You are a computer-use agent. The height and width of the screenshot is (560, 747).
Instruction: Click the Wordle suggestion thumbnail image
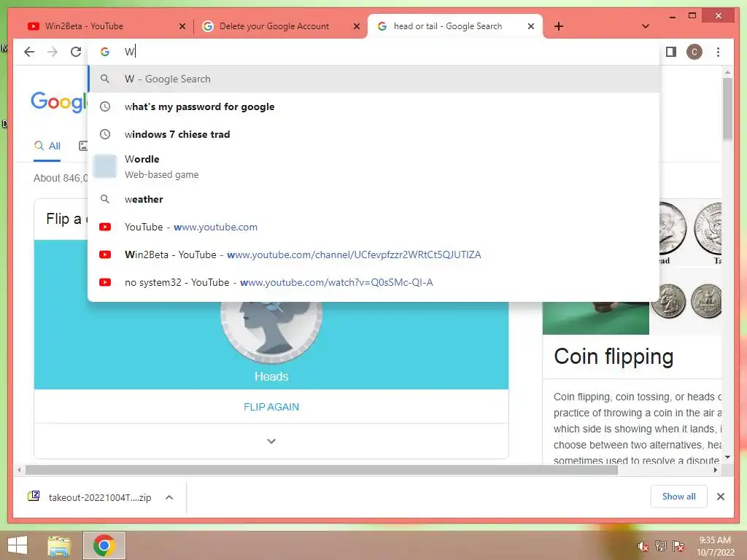click(x=105, y=166)
